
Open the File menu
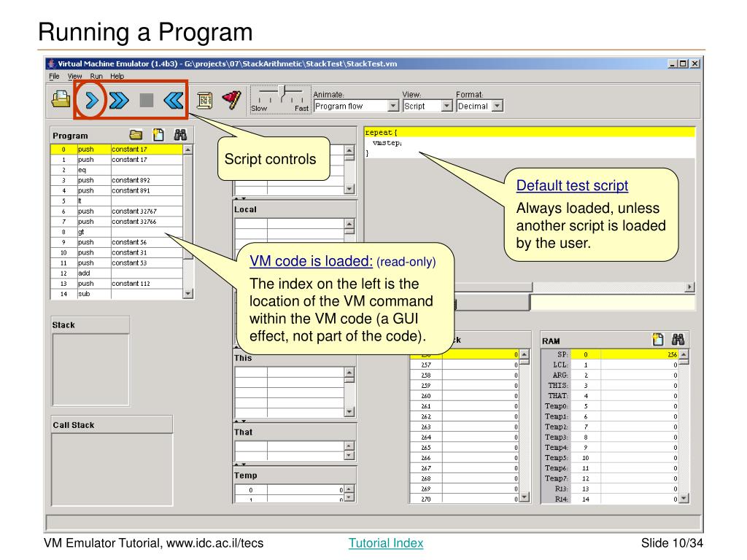click(x=54, y=76)
